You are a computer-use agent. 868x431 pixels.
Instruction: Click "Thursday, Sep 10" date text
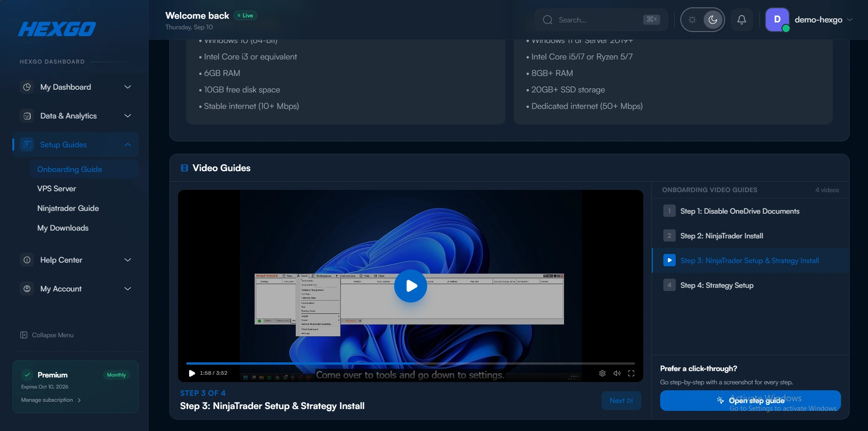tap(189, 27)
